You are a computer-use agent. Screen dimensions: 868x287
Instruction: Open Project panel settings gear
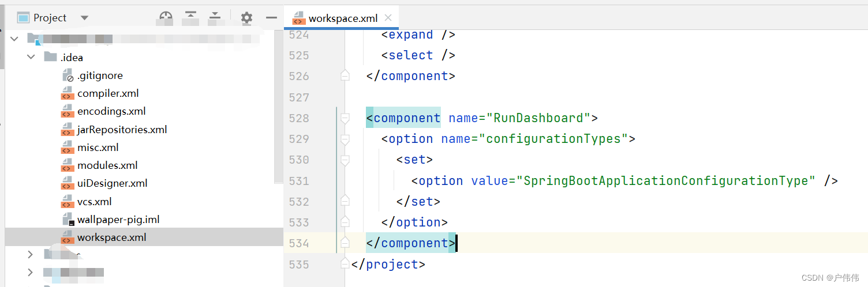pos(246,18)
